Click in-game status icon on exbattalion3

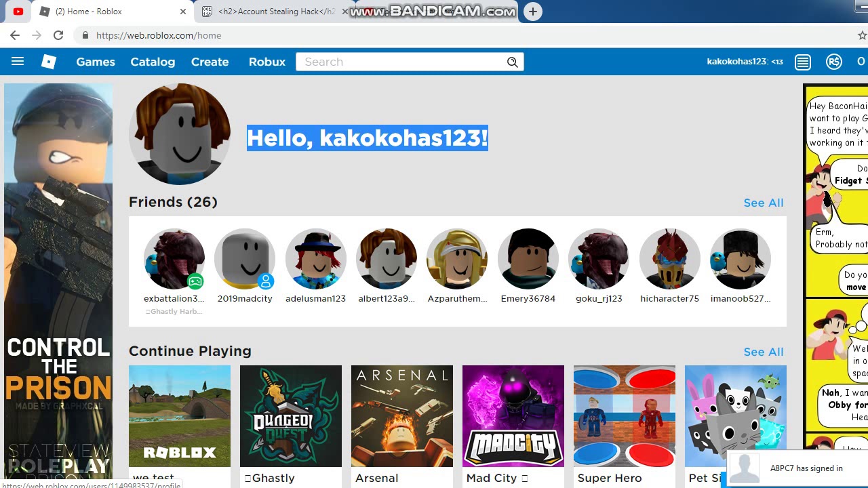pos(195,281)
